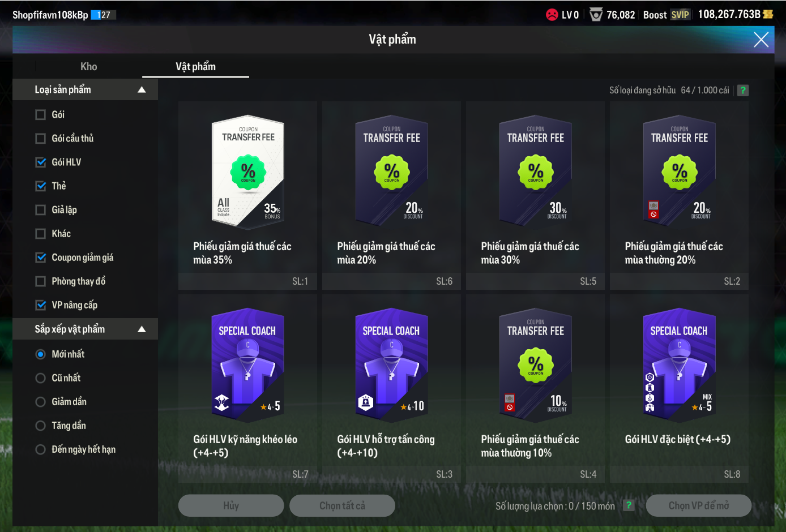Choose the Cũ nhất sort radio option

[x=41, y=378]
